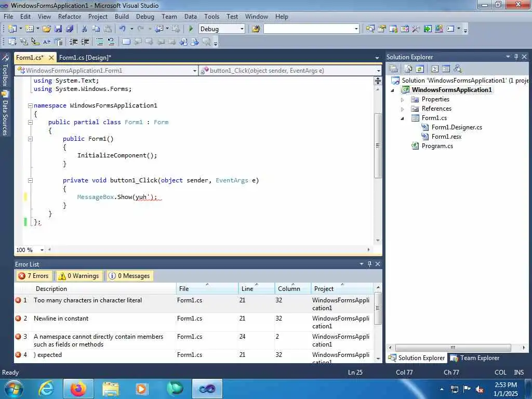Switch to the Form1.cs [Design]* tab
532x399 pixels.
click(x=85, y=57)
